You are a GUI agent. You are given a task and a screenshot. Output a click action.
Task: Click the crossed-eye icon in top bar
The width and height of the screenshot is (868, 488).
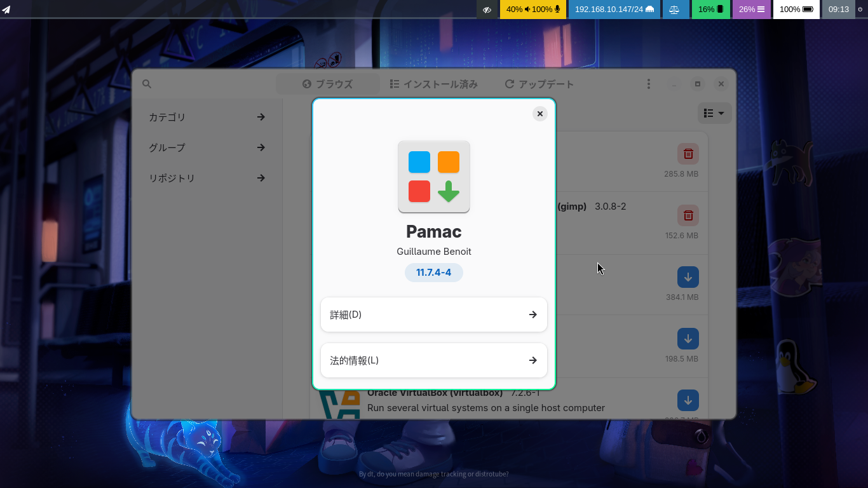click(x=487, y=10)
